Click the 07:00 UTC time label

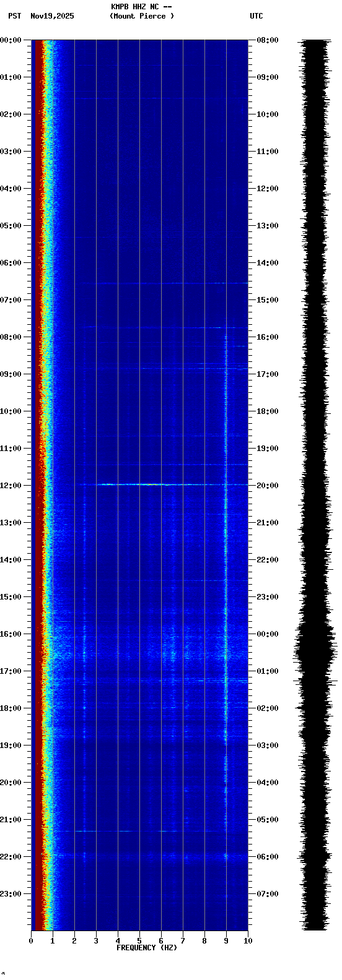click(x=268, y=894)
